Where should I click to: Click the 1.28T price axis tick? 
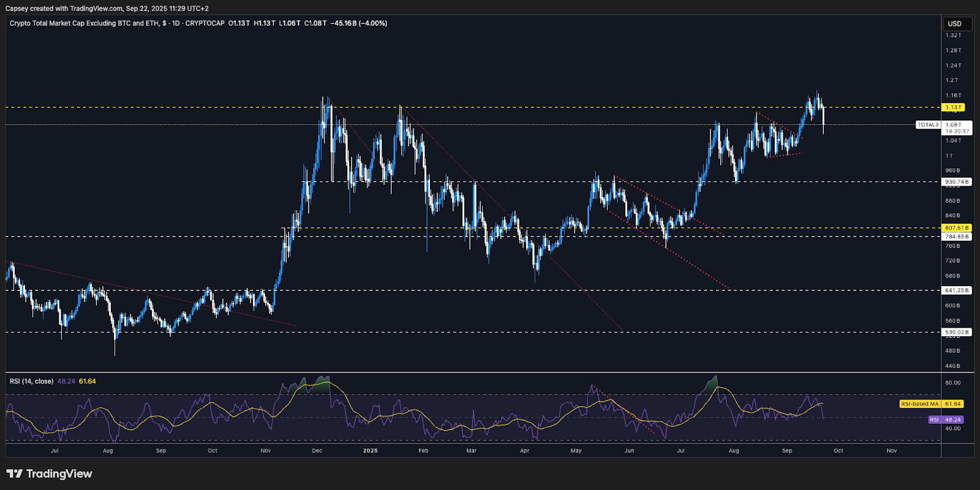tap(953, 50)
